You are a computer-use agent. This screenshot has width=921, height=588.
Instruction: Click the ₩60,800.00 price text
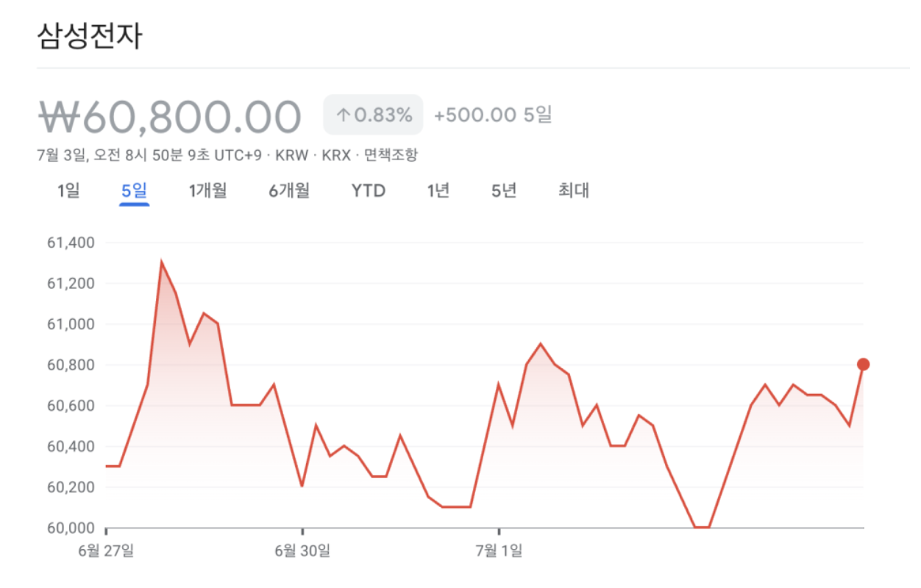click(170, 116)
